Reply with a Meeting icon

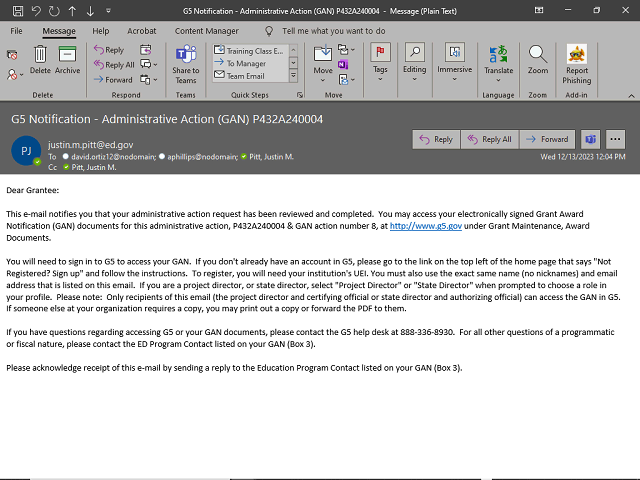pyautogui.click(x=146, y=50)
